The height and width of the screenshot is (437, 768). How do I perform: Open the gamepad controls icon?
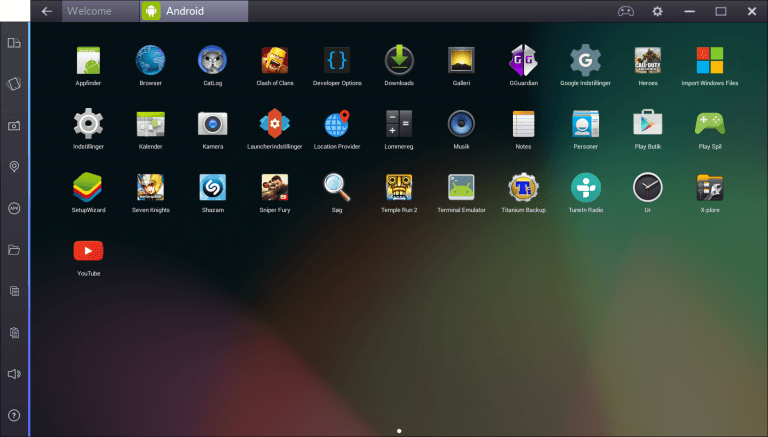coord(625,11)
